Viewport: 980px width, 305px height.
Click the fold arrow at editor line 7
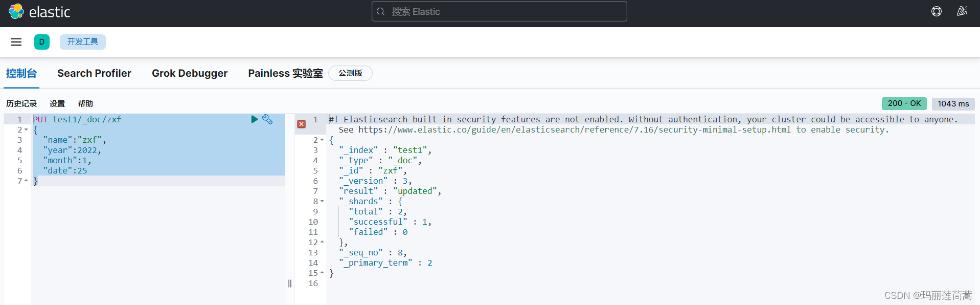[26, 181]
